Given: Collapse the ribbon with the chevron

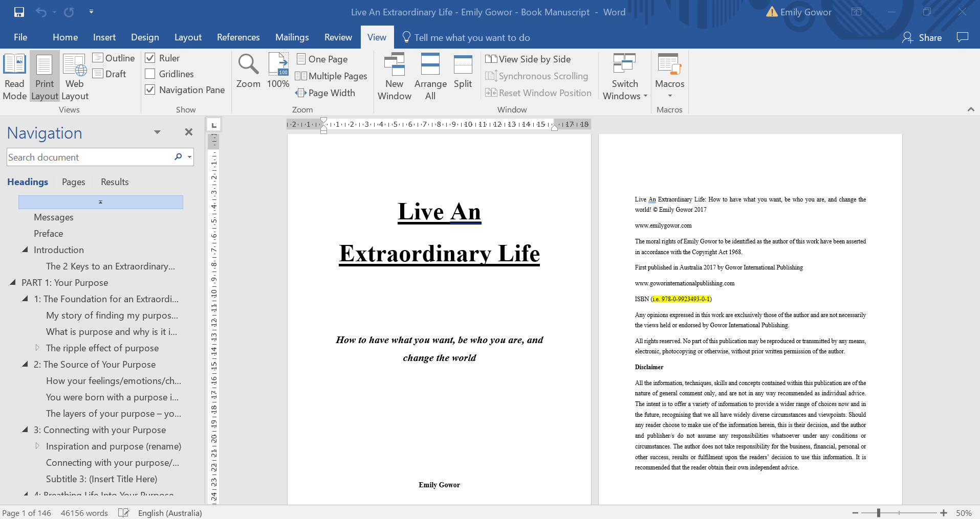Looking at the screenshot, I should 971,109.
